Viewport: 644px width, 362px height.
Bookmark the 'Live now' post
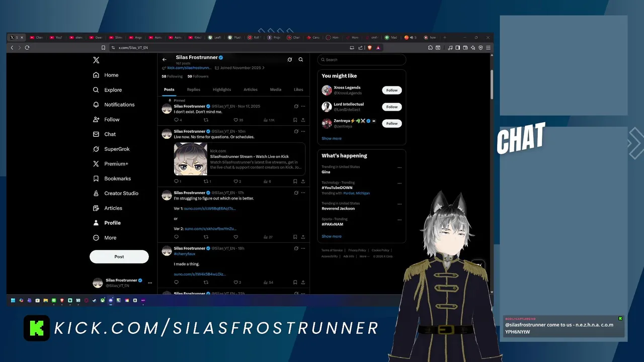(x=295, y=182)
